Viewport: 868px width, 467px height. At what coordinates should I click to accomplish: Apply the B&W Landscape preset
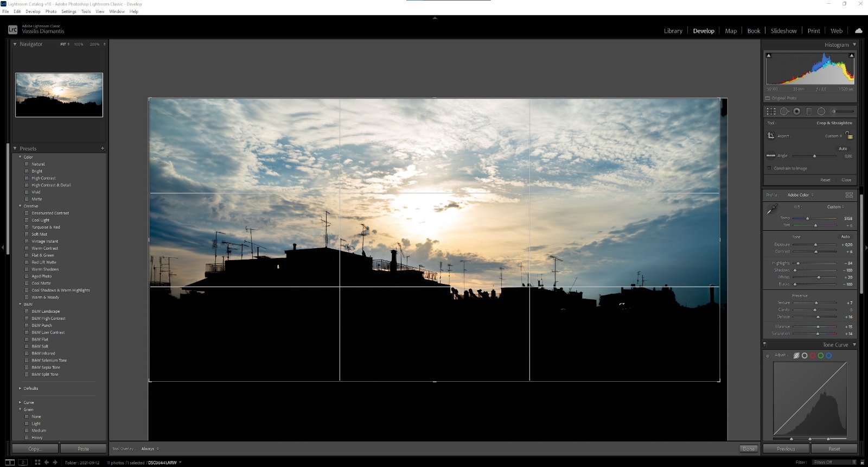click(x=46, y=312)
